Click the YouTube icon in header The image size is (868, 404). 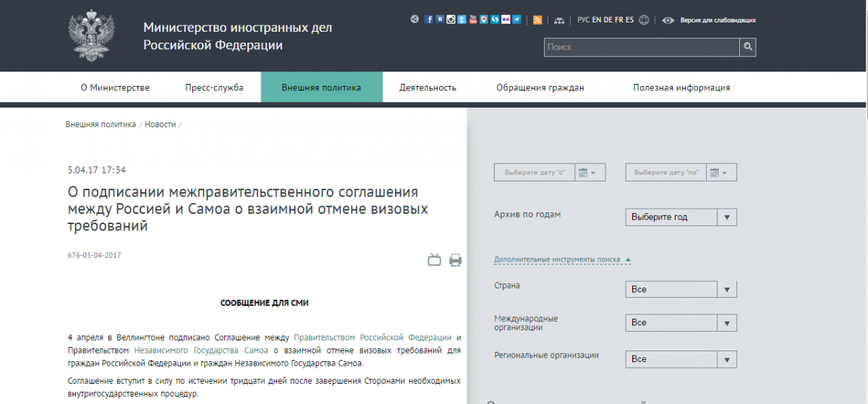click(472, 20)
